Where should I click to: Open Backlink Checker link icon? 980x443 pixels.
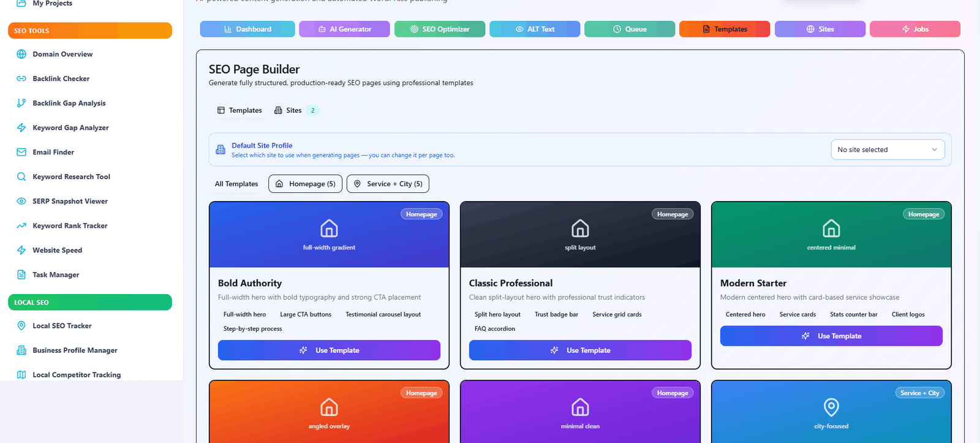[x=21, y=78]
